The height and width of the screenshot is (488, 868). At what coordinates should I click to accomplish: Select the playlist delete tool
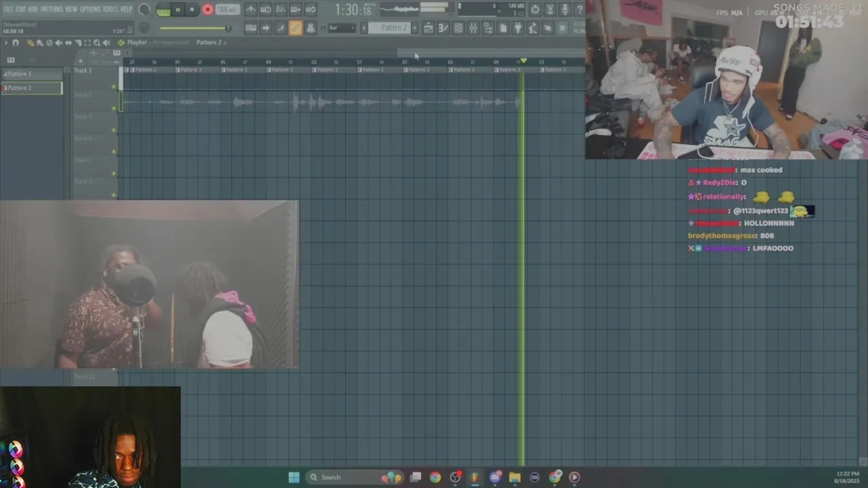pos(50,43)
